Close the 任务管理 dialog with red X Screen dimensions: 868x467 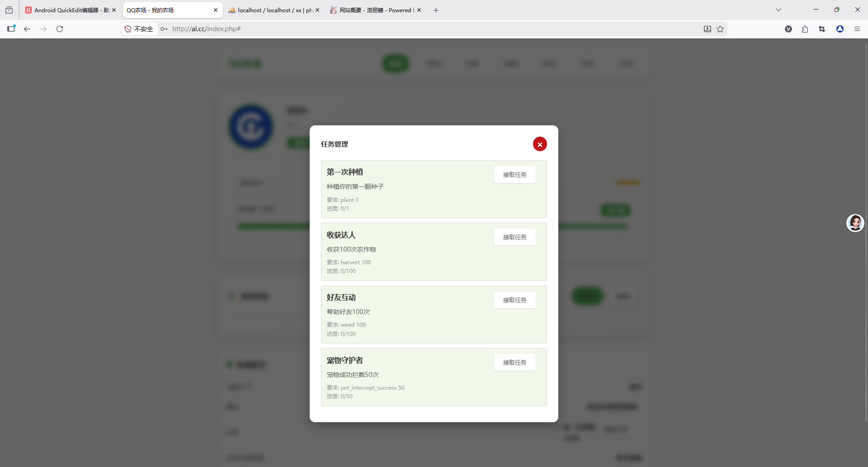pos(540,144)
